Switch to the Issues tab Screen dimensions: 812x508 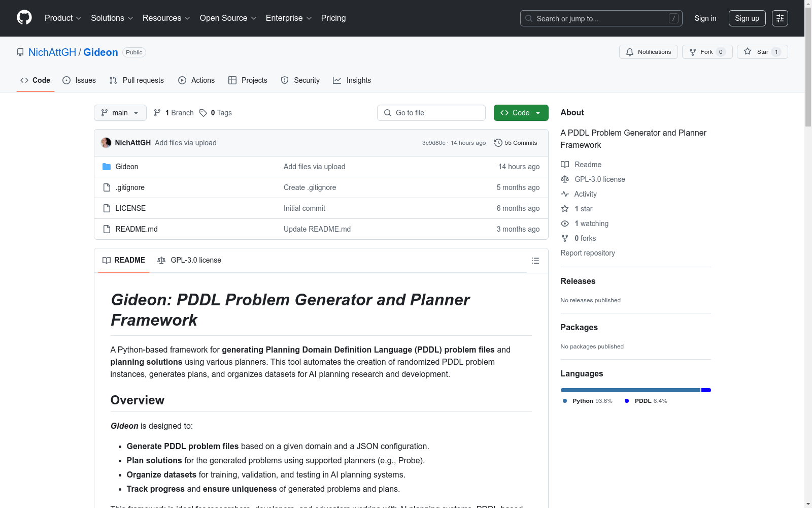tap(79, 80)
